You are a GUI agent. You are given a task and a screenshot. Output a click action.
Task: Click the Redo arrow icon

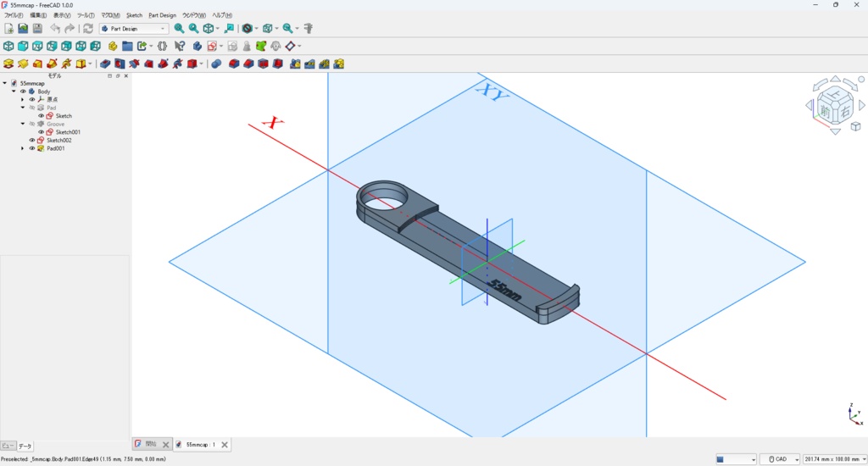pos(70,28)
